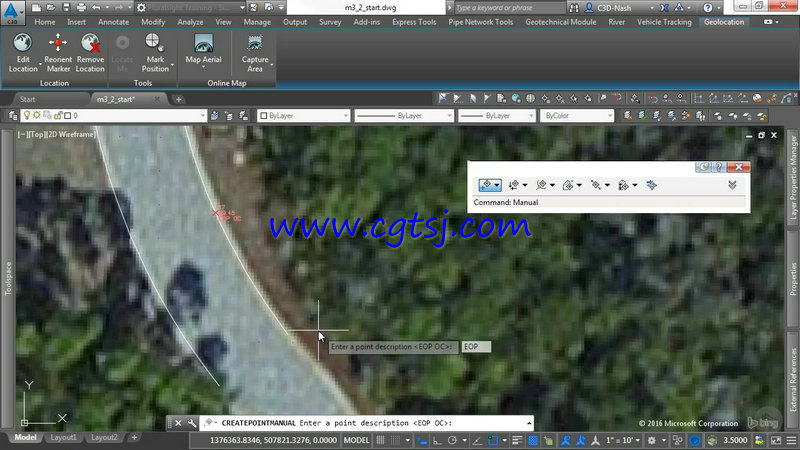This screenshot has height=450, width=800.
Task: Click the Customization hamburger icon in status bar
Action: (x=791, y=440)
